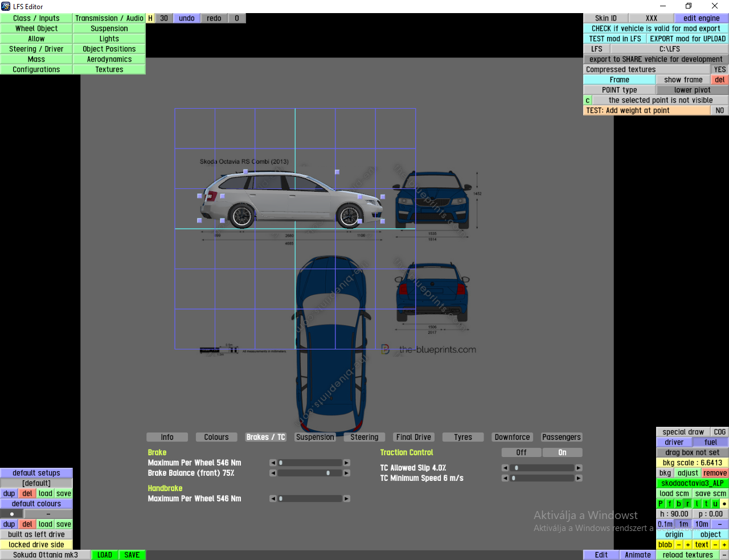Select 1m grid size

(x=683, y=524)
